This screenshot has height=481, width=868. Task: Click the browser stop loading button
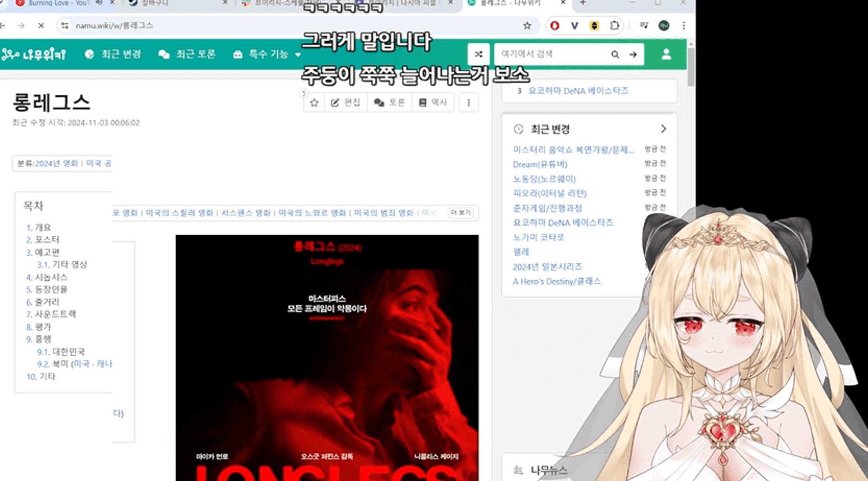[41, 26]
